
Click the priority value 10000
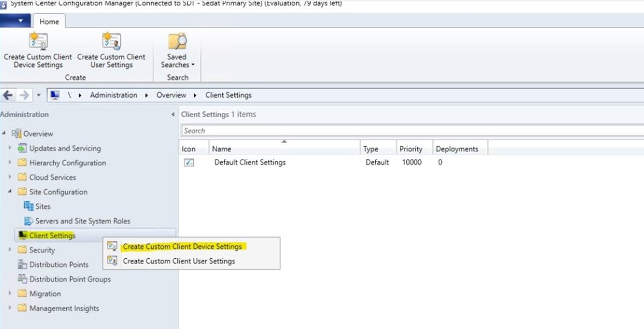click(x=412, y=162)
